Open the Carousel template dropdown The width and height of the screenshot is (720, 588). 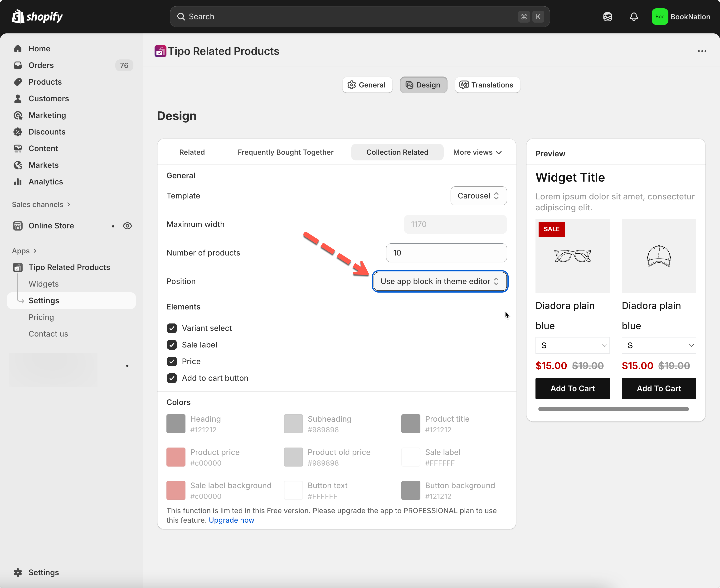click(x=478, y=196)
